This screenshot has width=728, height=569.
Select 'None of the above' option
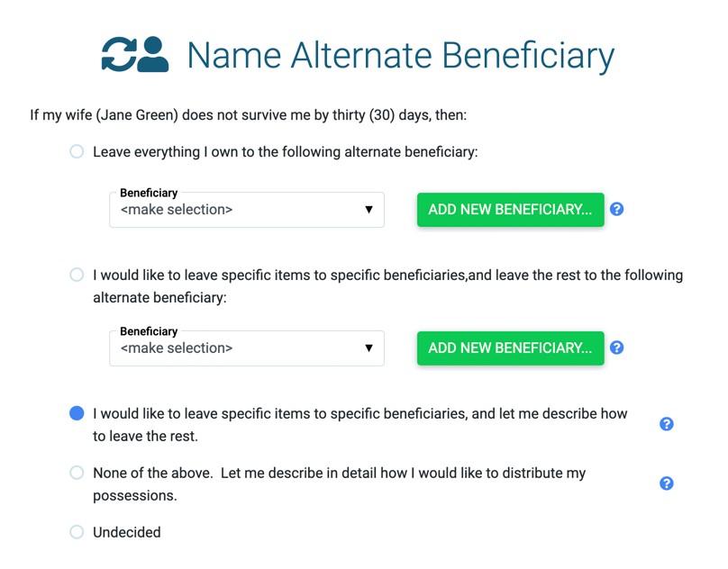coord(76,472)
